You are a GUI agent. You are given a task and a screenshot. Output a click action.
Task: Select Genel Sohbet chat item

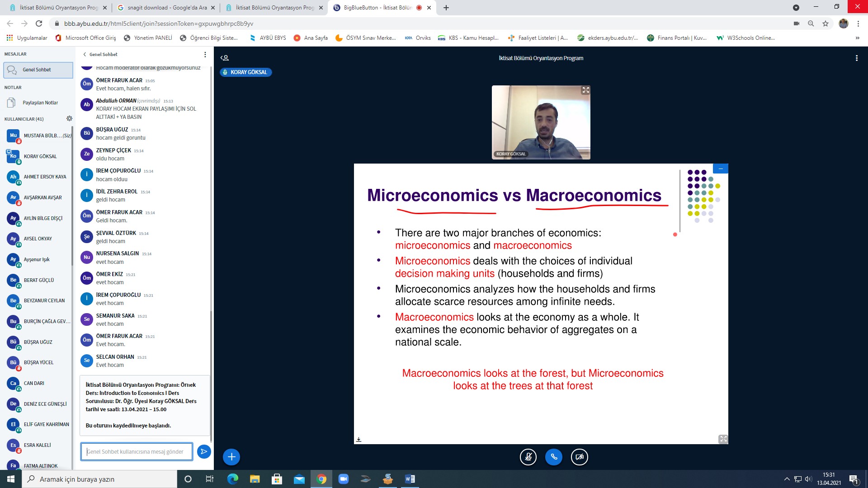(x=38, y=70)
